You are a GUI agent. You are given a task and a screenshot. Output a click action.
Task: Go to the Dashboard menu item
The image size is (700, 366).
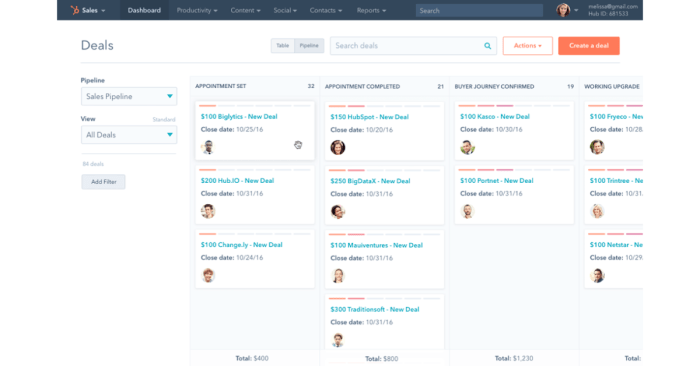click(x=144, y=10)
